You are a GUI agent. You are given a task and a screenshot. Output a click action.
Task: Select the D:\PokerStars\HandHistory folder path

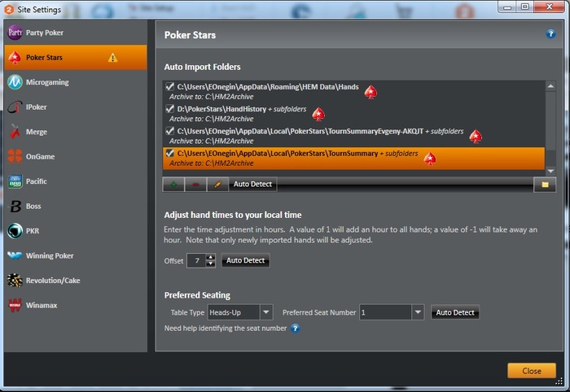click(x=221, y=109)
